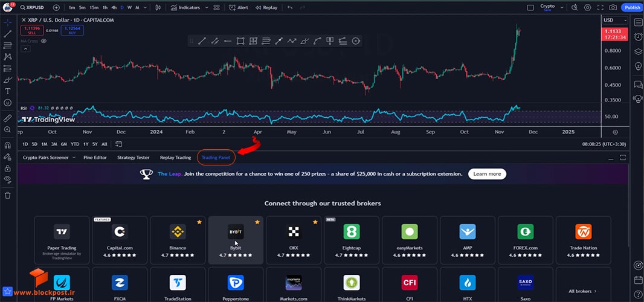The height and width of the screenshot is (302, 644).
Task: Select the 1Y date range
Action: pyautogui.click(x=86, y=144)
